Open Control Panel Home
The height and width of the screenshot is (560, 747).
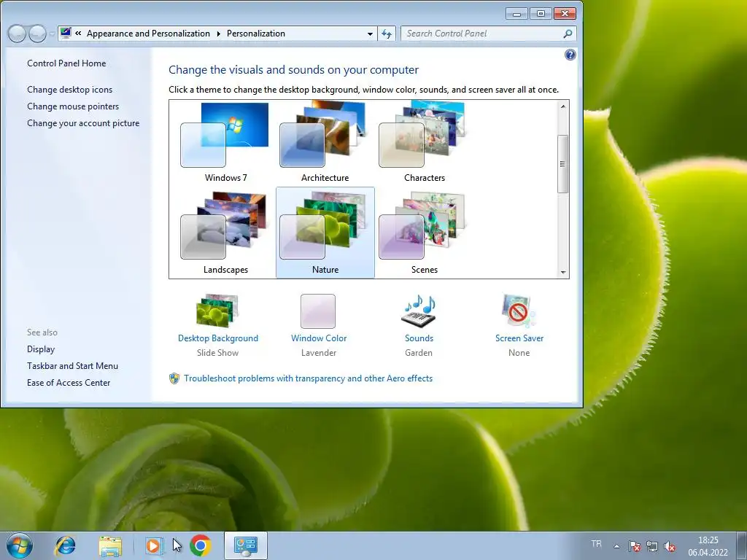[x=66, y=63]
